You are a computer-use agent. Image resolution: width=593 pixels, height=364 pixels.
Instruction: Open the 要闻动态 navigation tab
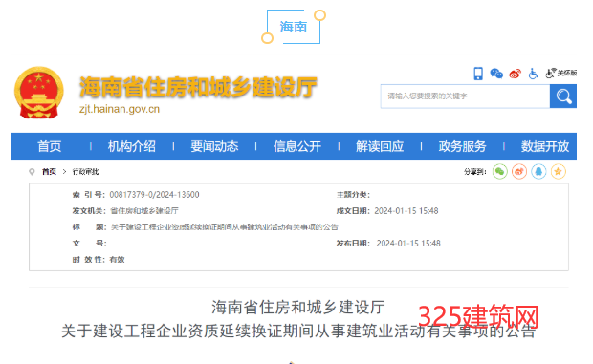point(214,146)
